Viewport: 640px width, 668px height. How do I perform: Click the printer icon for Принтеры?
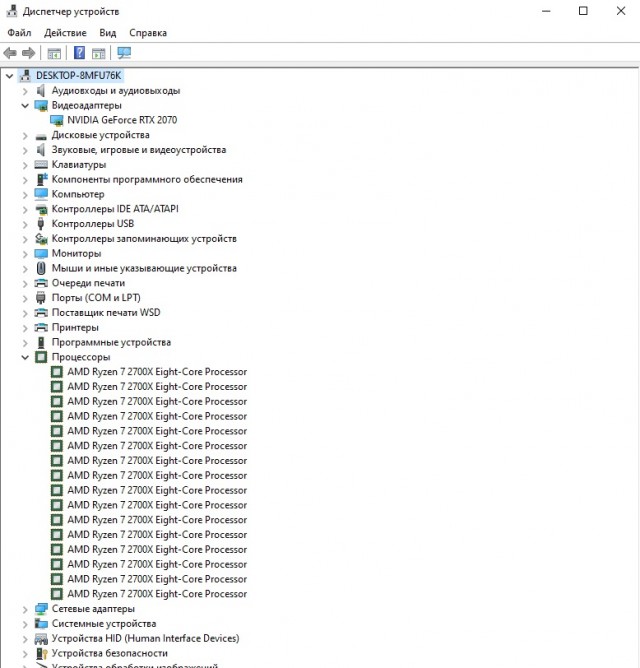coord(41,327)
